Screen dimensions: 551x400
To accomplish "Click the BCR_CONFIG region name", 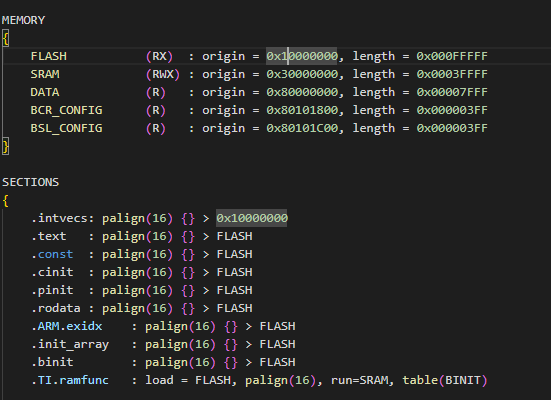I will click(66, 110).
